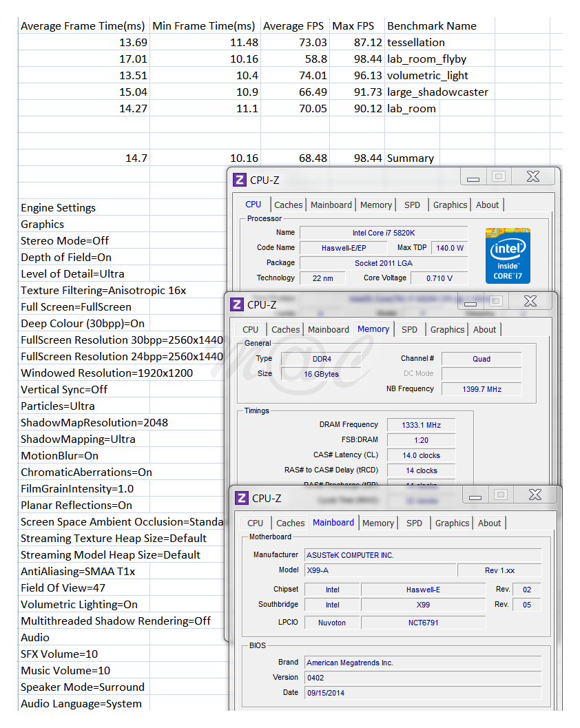Open SPD tab in Mainboard window
This screenshot has height=728, width=580.
pyautogui.click(x=414, y=523)
